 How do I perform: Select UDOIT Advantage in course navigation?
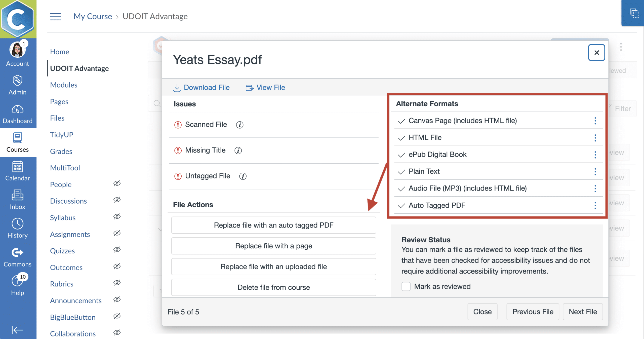coord(79,68)
